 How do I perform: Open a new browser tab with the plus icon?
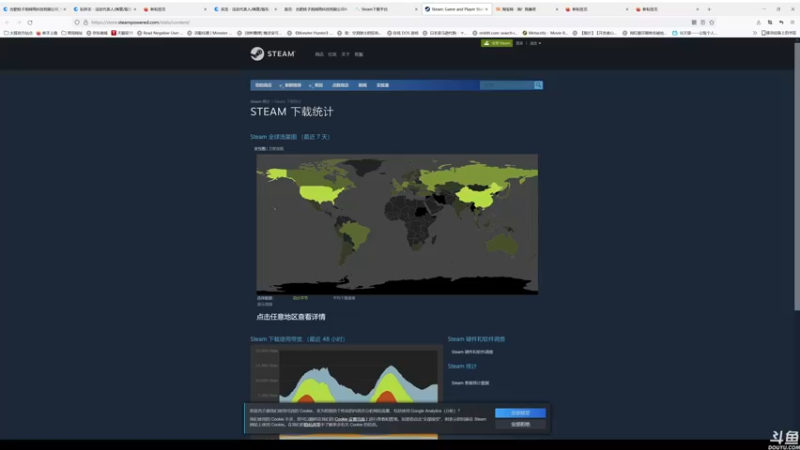709,9
